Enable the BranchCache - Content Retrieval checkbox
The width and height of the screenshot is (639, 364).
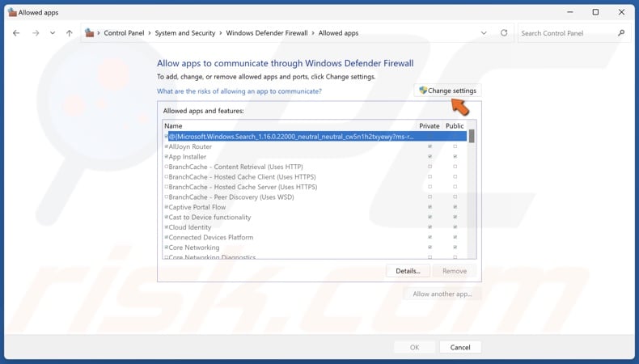point(167,167)
